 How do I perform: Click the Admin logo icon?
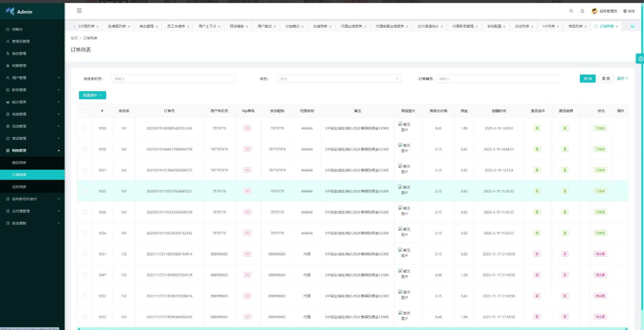coord(10,11)
